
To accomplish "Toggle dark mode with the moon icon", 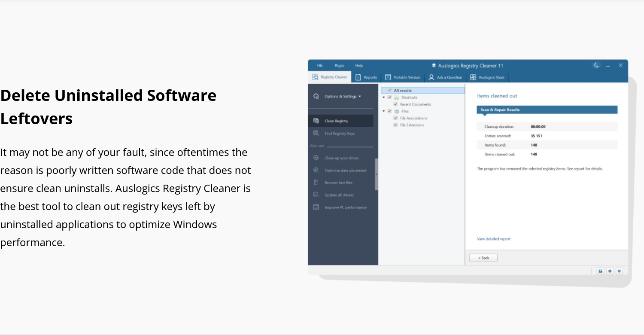I will click(596, 65).
